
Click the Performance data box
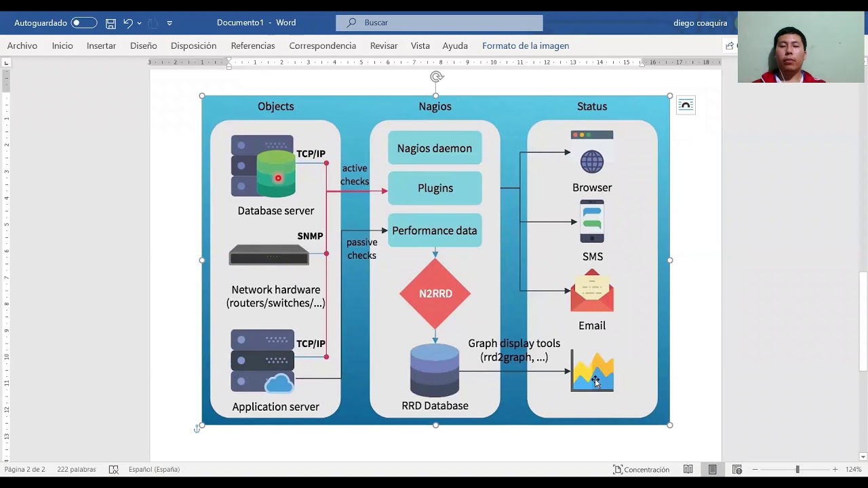point(435,230)
